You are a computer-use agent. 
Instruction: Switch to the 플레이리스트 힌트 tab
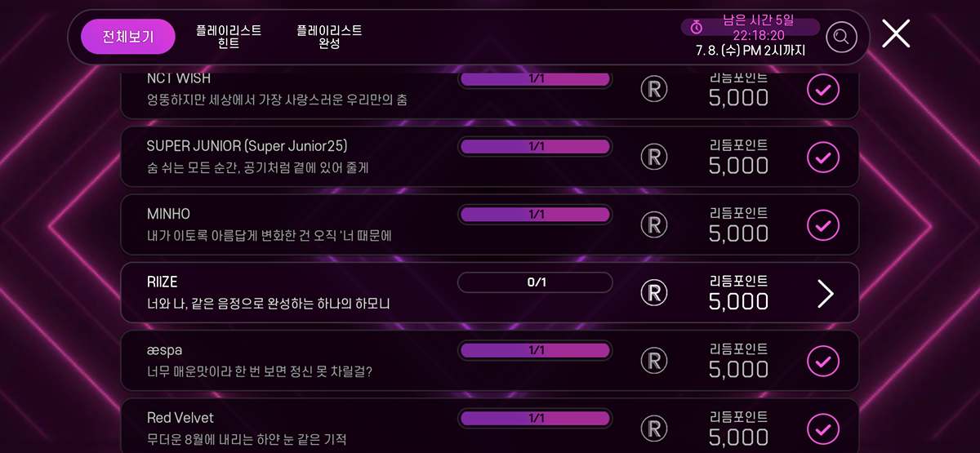tap(229, 37)
